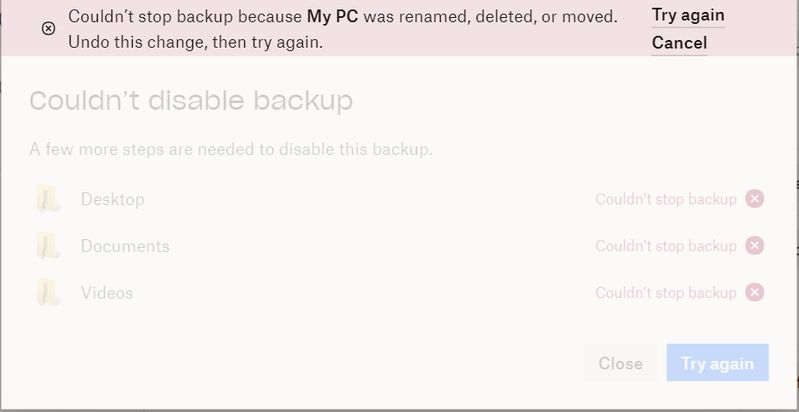This screenshot has height=412, width=799.
Task: Click the "A few more steps" description text
Action: pos(230,150)
